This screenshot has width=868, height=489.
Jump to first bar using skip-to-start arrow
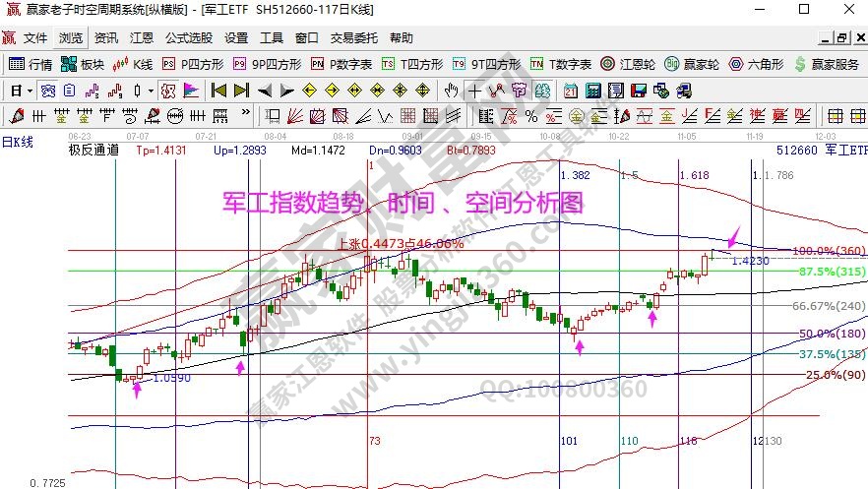[x=218, y=91]
